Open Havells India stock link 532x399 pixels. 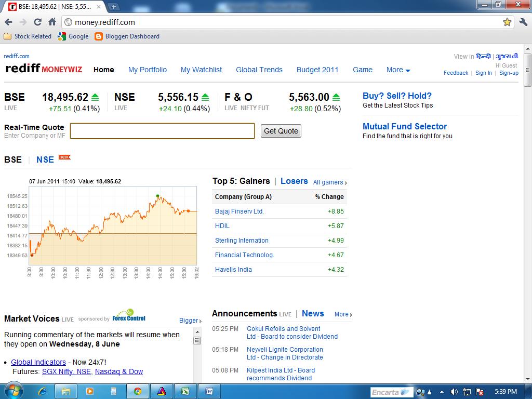pos(233,270)
